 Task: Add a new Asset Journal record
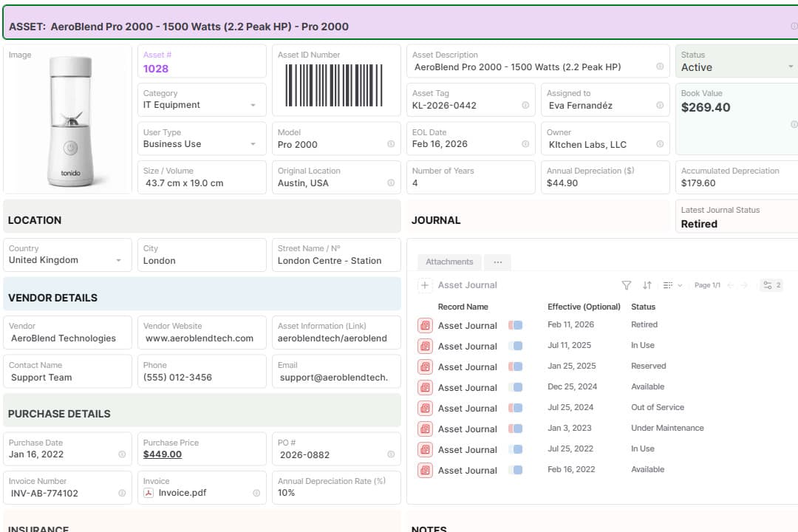pyautogui.click(x=425, y=285)
